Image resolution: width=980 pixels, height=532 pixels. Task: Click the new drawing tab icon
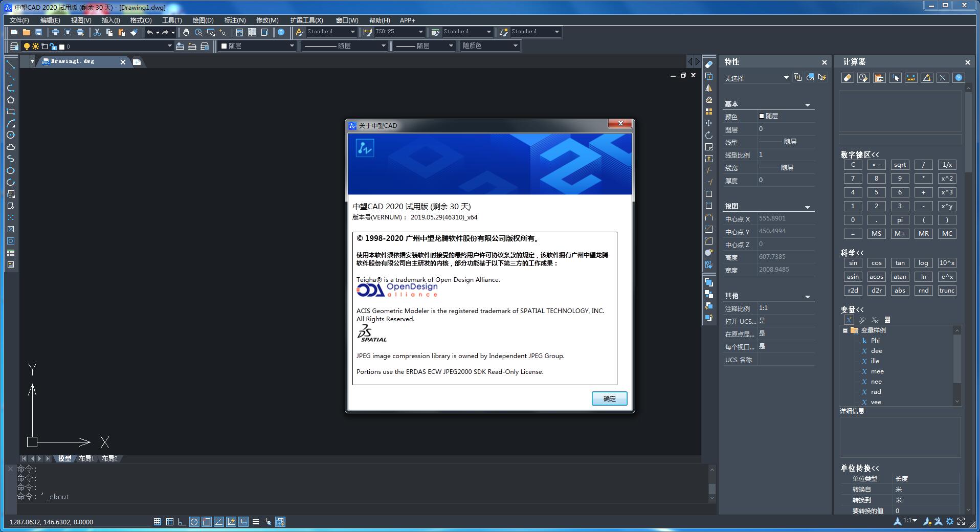coord(137,62)
